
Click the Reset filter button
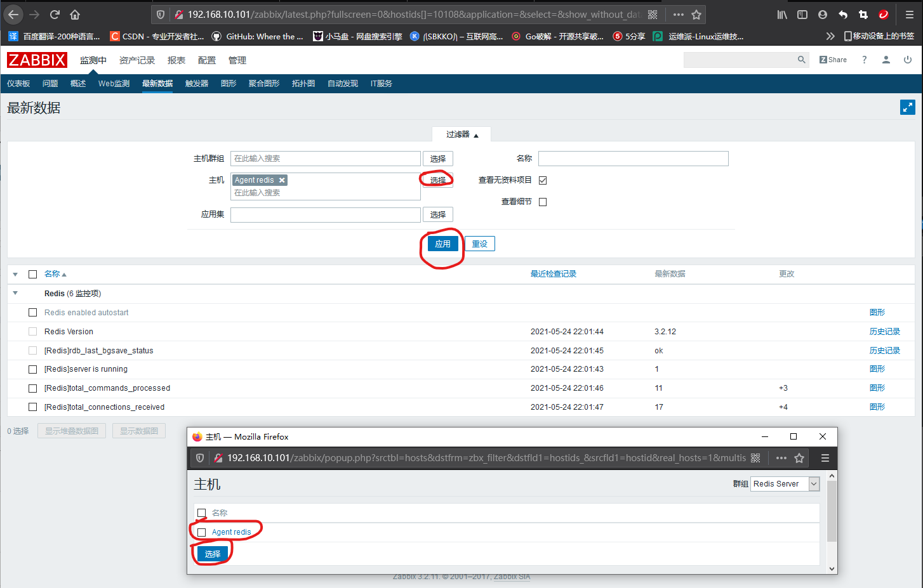click(480, 244)
